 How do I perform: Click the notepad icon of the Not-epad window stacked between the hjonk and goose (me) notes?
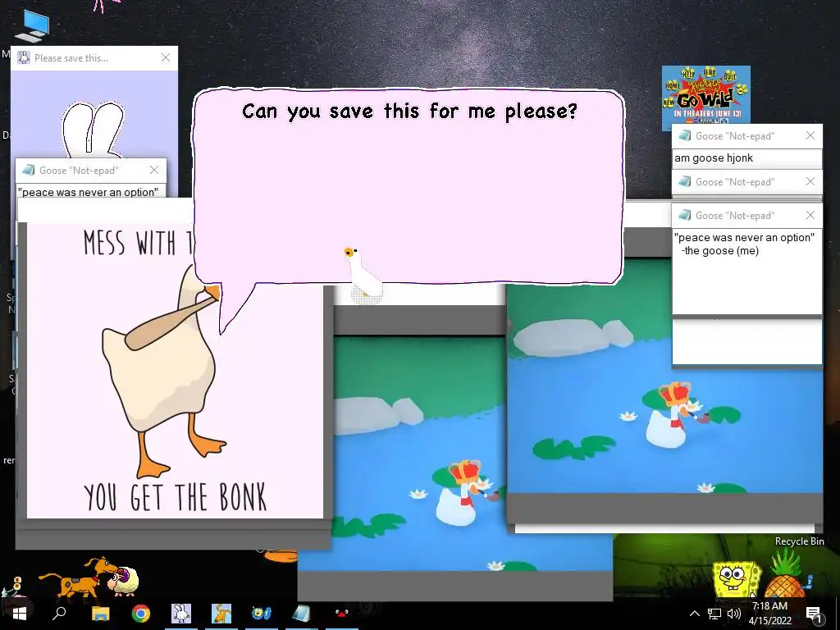click(684, 181)
